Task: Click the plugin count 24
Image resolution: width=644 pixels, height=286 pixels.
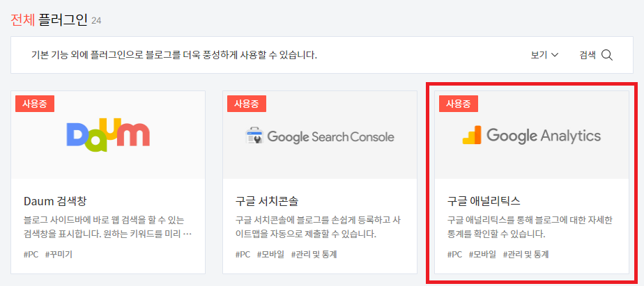Action: click(96, 20)
